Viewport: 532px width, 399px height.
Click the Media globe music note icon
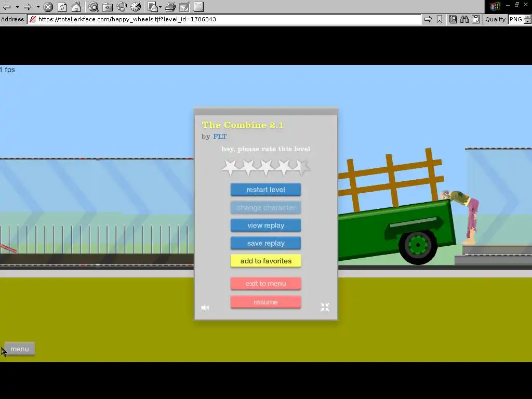coord(122,7)
